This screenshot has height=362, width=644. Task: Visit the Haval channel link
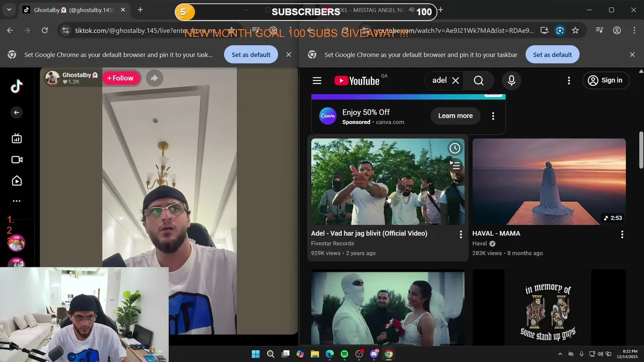tap(479, 243)
